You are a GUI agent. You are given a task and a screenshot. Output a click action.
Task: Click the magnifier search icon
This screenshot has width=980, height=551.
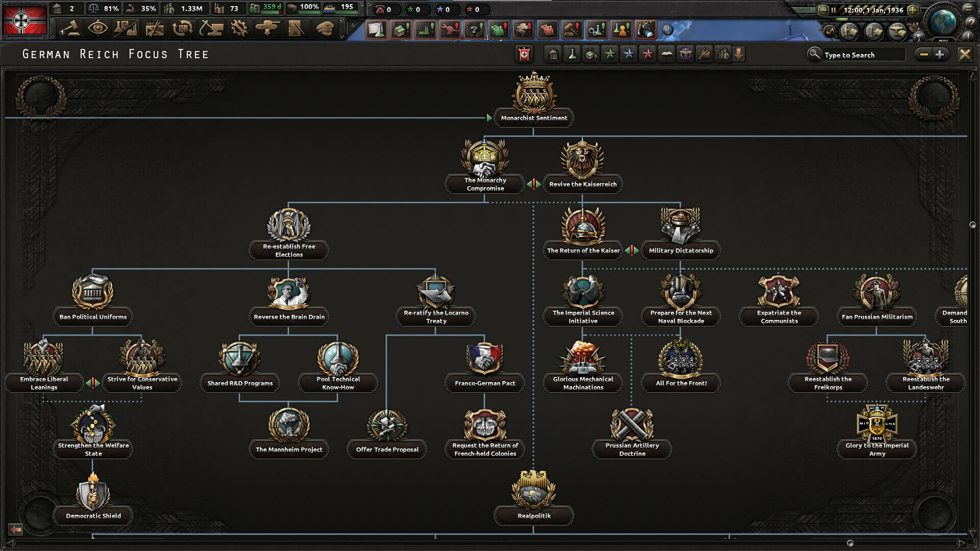(814, 54)
